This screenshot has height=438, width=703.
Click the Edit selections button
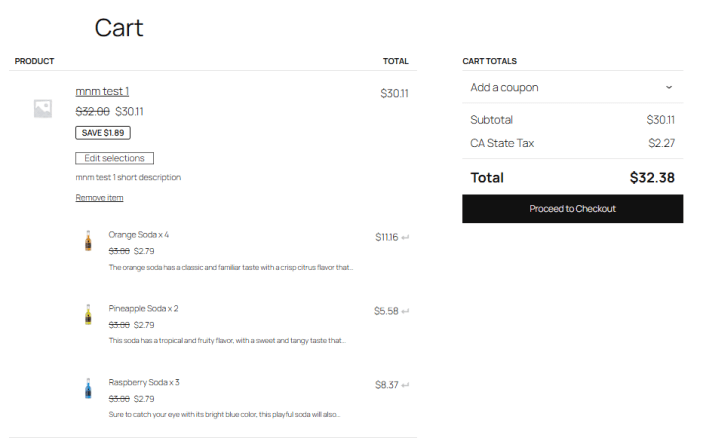click(x=114, y=158)
